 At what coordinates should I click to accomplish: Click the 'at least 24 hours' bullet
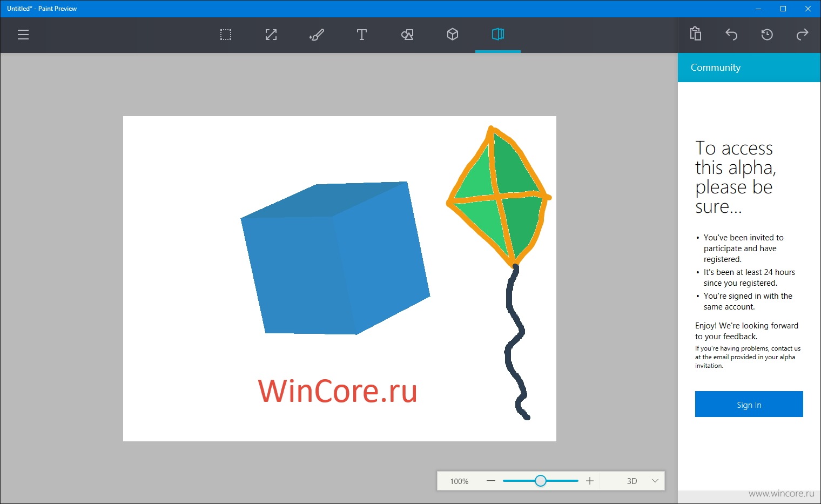(x=749, y=278)
